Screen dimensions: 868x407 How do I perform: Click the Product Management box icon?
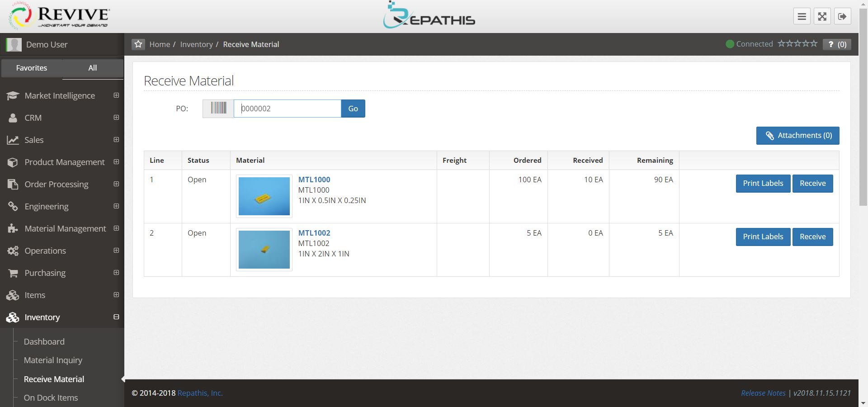click(x=13, y=162)
